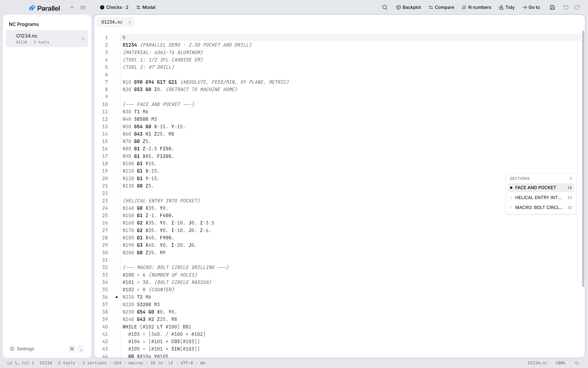
Task: Click the (--- FACE AND POCKET ---) comment line
Action: pyautogui.click(x=158, y=104)
